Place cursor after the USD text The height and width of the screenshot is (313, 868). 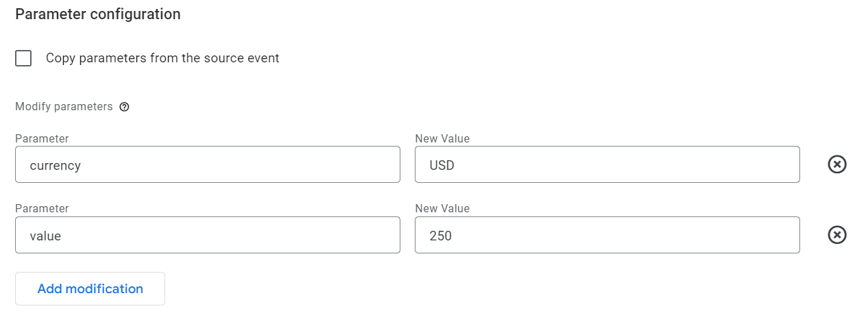point(456,165)
